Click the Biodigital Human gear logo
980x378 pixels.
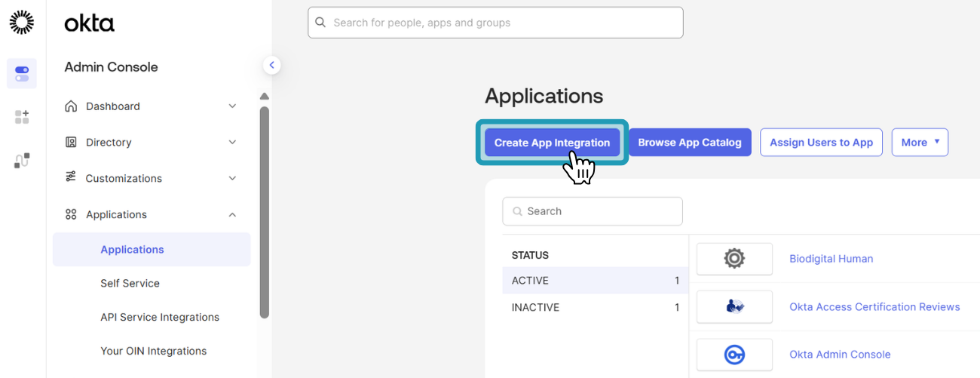(735, 259)
